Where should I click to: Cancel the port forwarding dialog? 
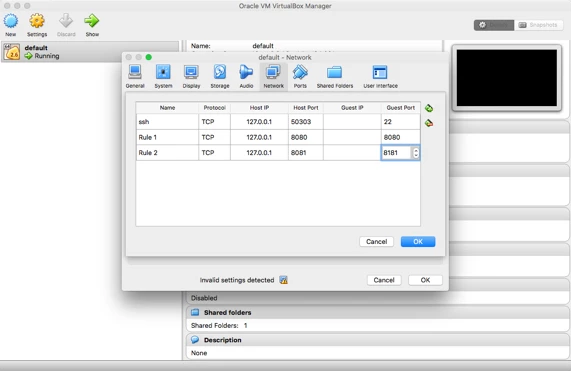coord(377,241)
